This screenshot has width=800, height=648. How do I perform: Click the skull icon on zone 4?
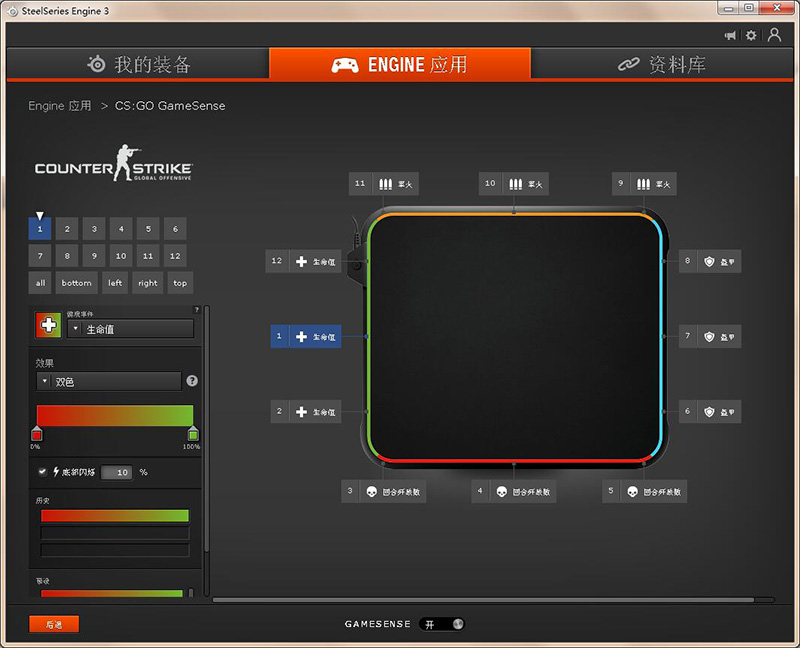click(501, 492)
